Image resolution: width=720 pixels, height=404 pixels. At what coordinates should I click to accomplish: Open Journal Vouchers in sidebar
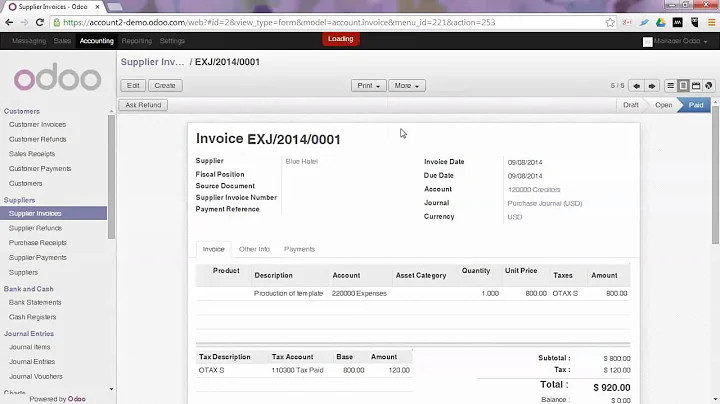[36, 376]
